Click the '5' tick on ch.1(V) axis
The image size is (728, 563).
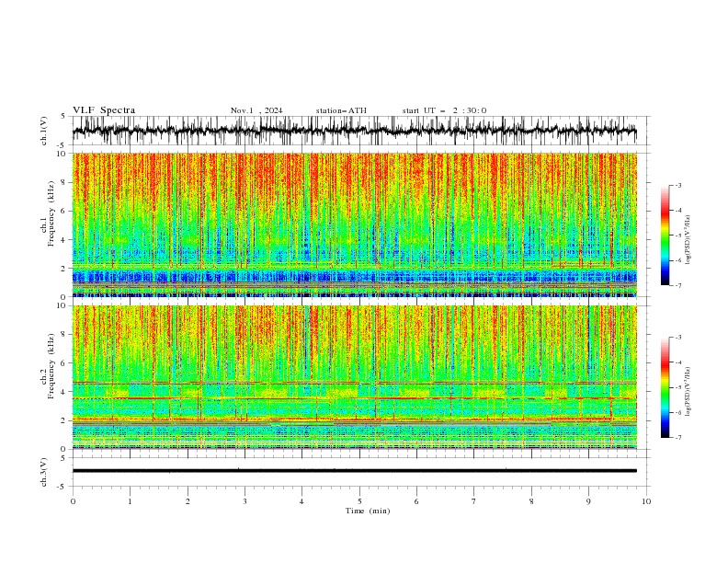64,117
